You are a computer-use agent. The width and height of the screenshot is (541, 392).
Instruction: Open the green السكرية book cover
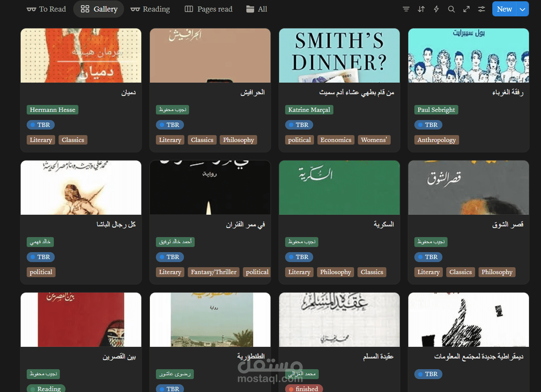[339, 188]
